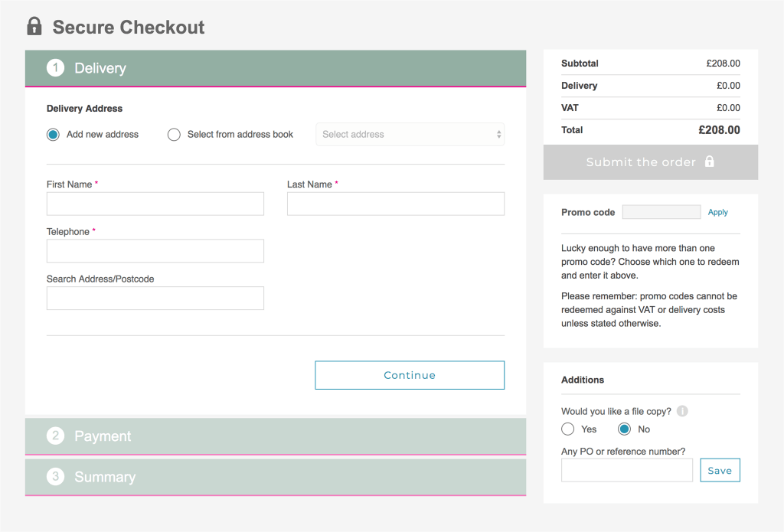Screen dimensions: 784x532
Task: Click the step 3 Summary number icon
Action: (55, 477)
